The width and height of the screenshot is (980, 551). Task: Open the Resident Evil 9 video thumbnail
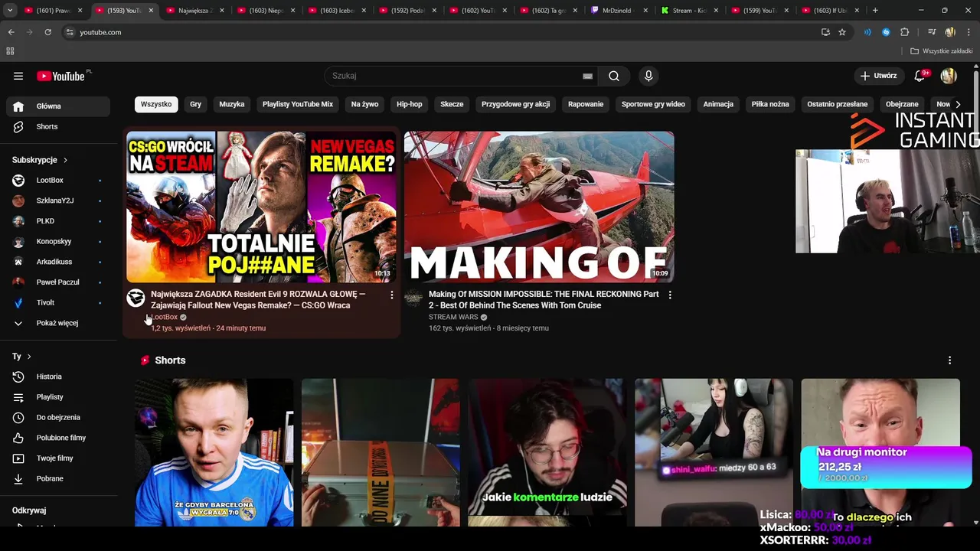[261, 207]
